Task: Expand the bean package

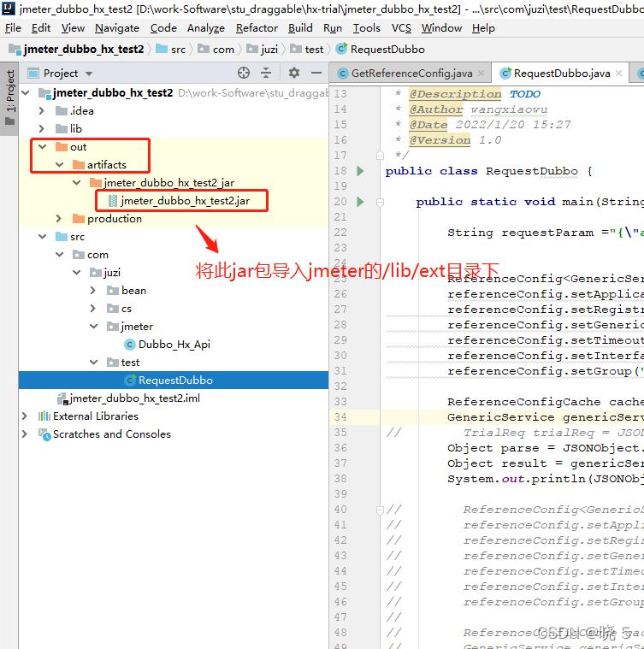Action: [93, 291]
